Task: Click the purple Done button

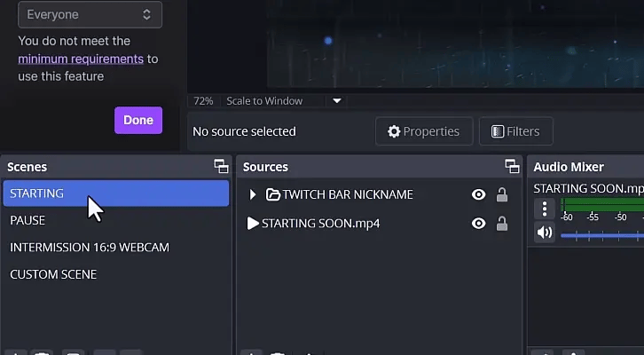Action: [138, 120]
